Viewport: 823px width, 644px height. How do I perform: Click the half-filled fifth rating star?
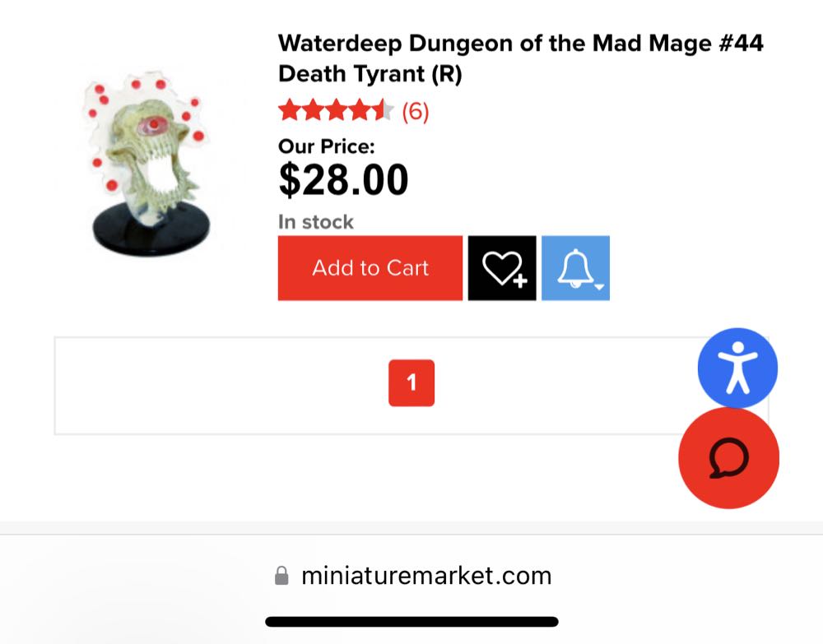pyautogui.click(x=383, y=110)
